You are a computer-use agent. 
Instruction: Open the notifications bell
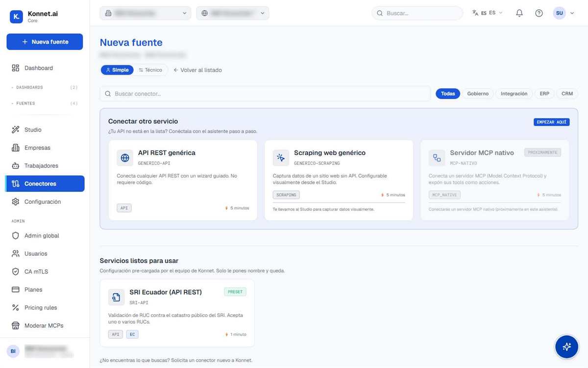(519, 13)
